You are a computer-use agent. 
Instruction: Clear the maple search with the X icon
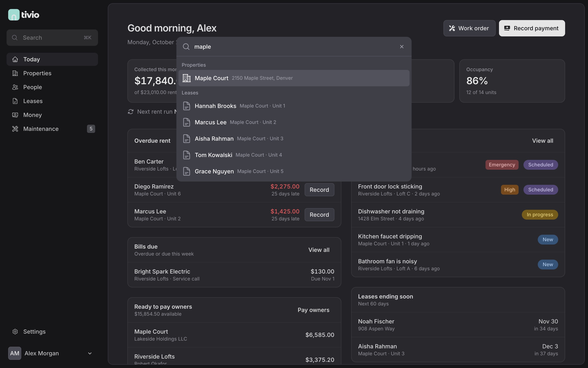[x=402, y=47]
